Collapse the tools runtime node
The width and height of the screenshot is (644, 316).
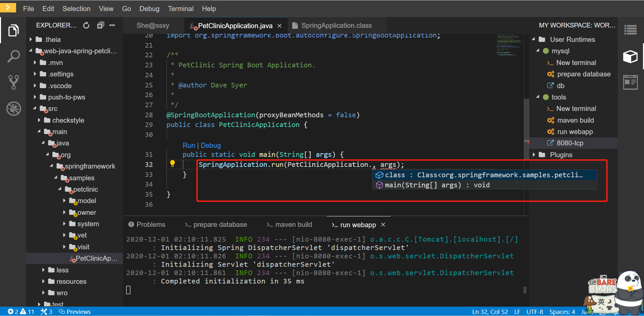coord(538,97)
